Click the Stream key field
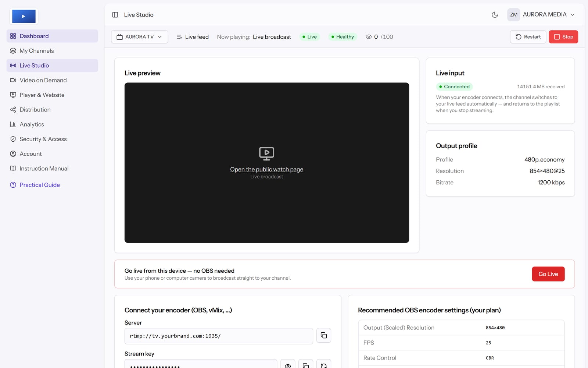 [x=201, y=364]
